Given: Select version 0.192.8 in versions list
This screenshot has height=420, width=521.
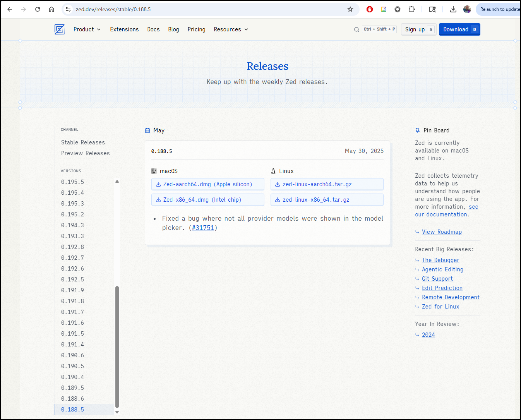Looking at the screenshot, I should [72, 247].
